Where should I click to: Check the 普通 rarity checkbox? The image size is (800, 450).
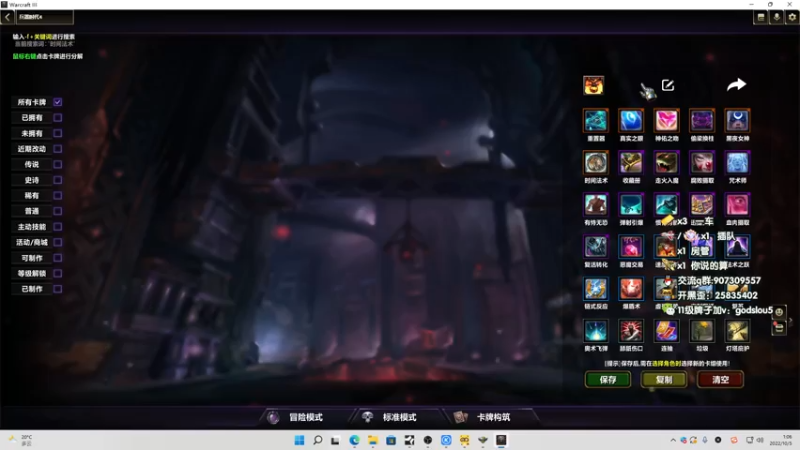click(x=58, y=211)
